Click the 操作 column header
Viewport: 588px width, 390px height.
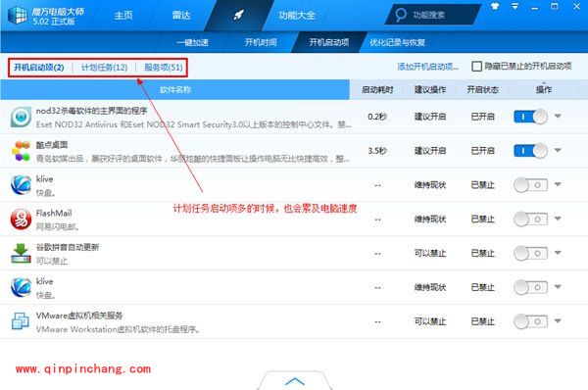tap(543, 89)
